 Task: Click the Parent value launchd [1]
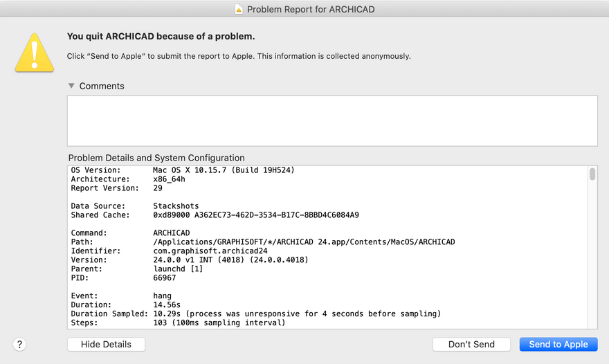[178, 269]
